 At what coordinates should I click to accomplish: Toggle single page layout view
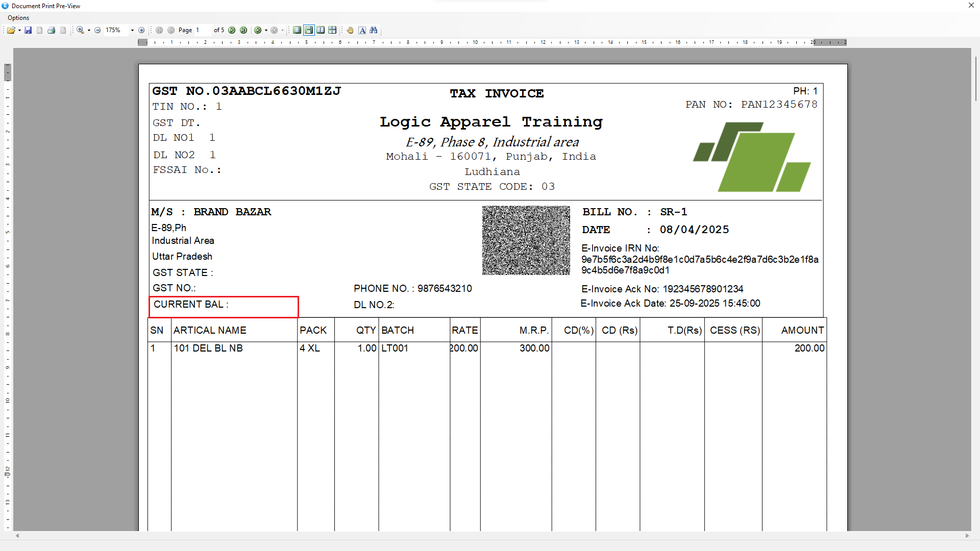click(297, 30)
